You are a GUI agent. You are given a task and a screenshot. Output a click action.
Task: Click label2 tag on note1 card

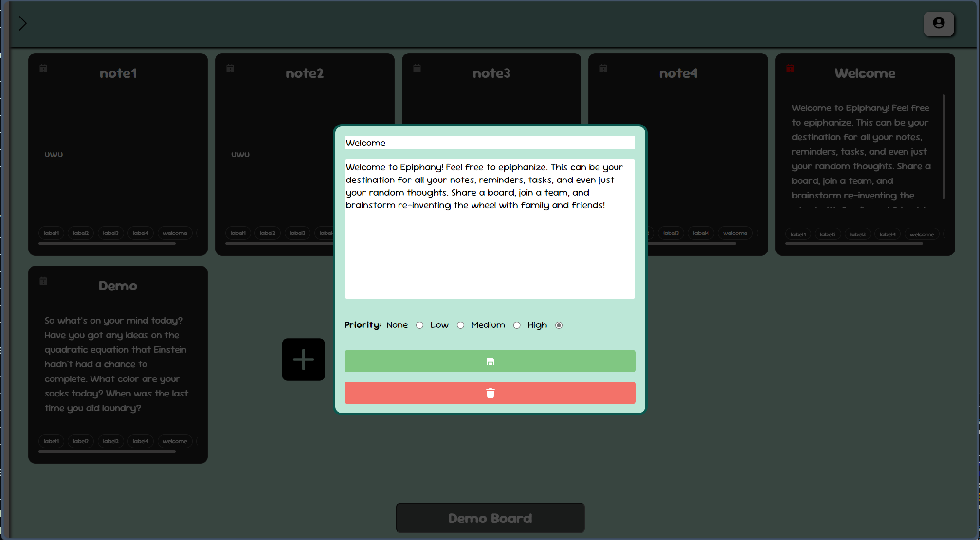[81, 233]
